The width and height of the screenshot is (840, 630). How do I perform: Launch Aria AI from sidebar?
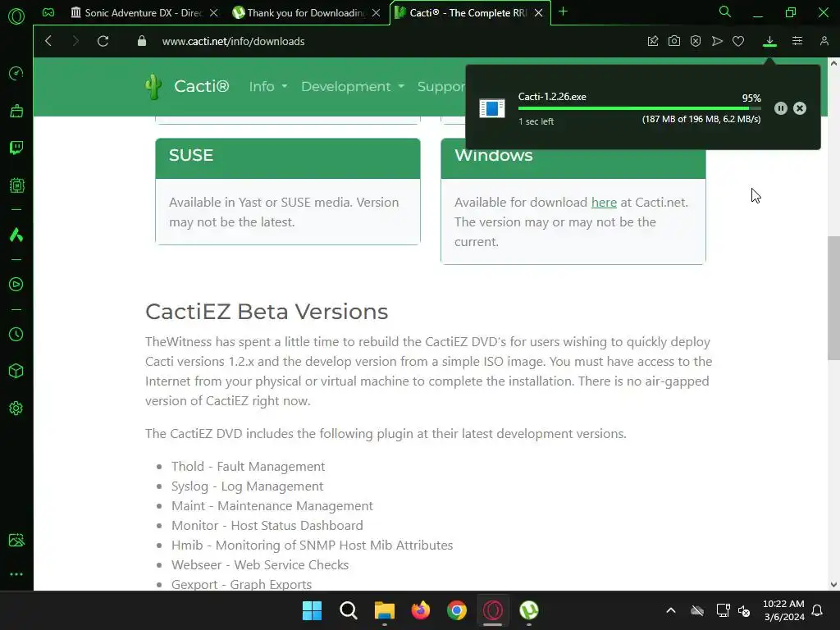16,235
